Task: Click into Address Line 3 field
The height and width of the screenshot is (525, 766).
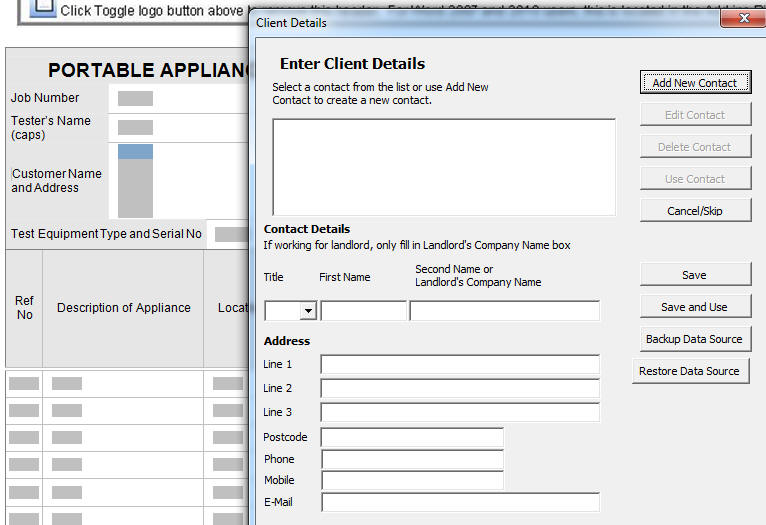Action: tap(460, 412)
